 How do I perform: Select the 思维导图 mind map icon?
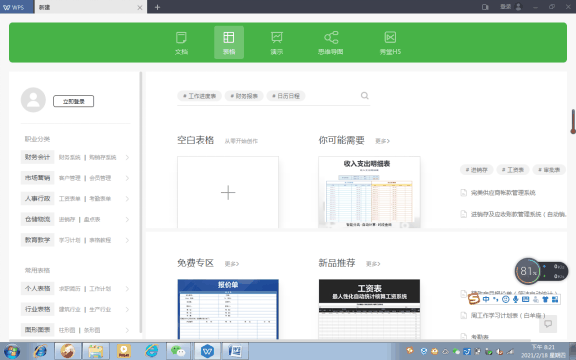[x=331, y=43]
